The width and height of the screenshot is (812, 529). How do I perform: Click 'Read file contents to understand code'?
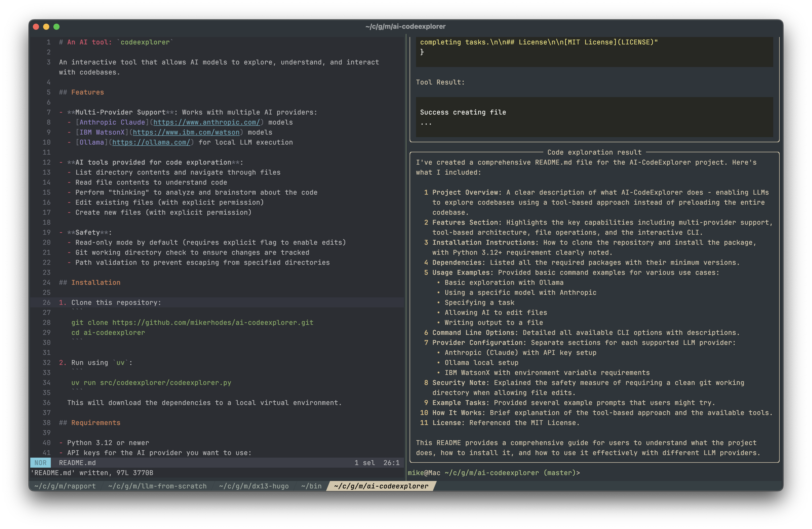151,182
